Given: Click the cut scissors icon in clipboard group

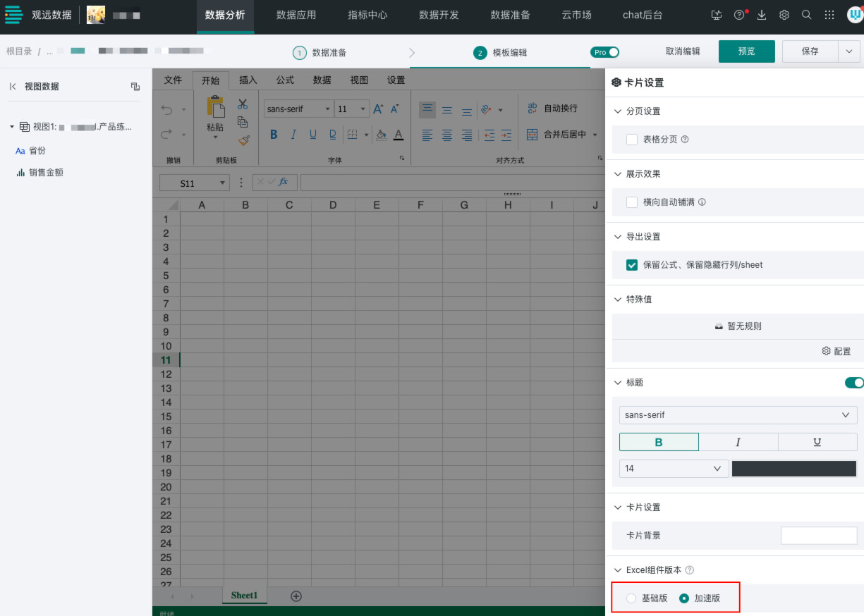Looking at the screenshot, I should click(x=243, y=104).
